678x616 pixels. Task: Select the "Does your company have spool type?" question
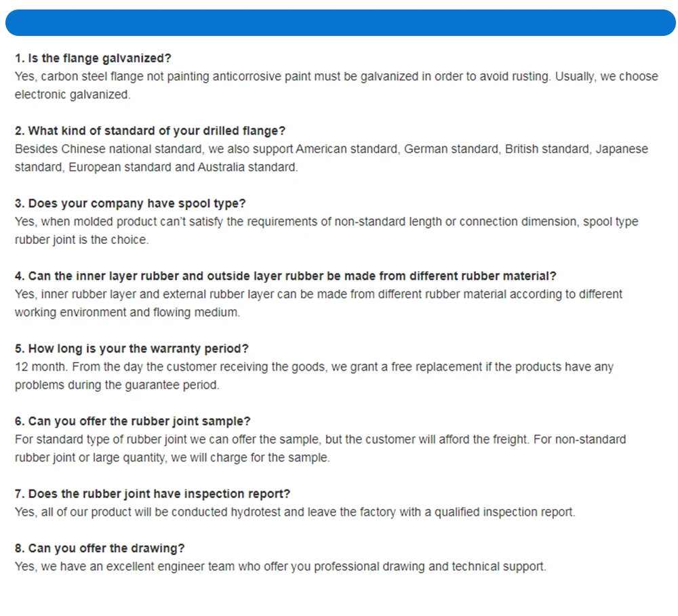(130, 203)
